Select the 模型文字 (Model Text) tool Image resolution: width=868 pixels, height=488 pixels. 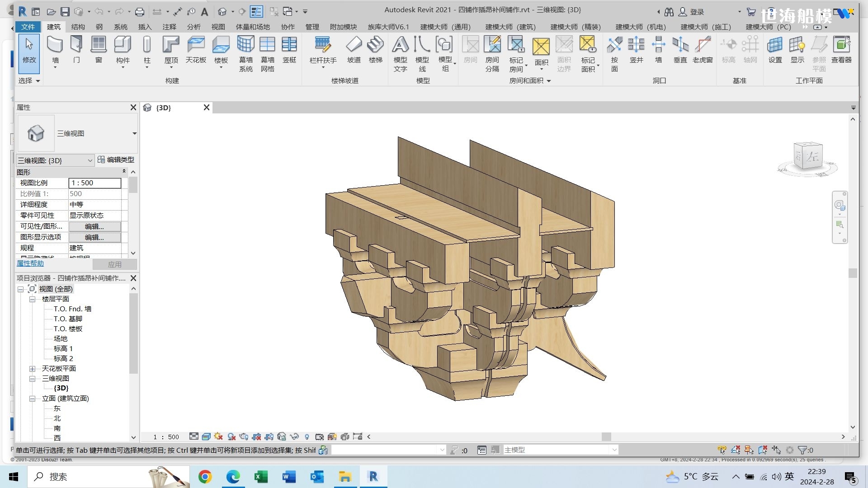401,54
